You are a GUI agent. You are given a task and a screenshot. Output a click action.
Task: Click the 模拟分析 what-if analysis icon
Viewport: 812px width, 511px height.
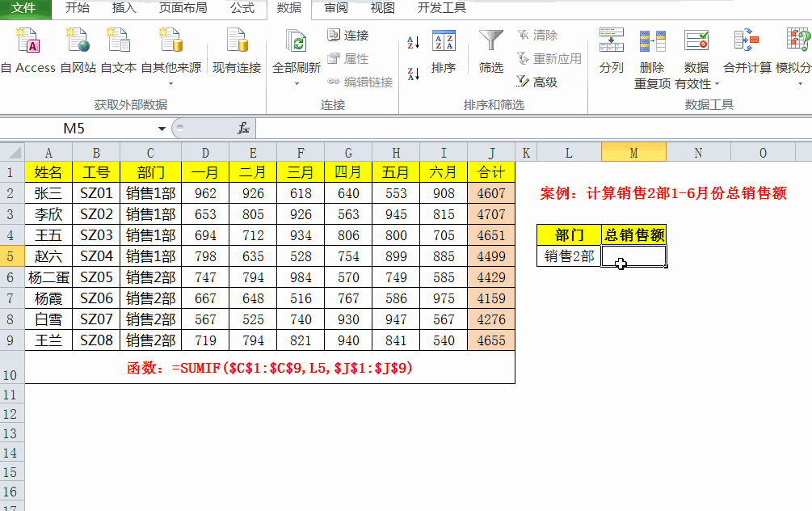(x=798, y=40)
